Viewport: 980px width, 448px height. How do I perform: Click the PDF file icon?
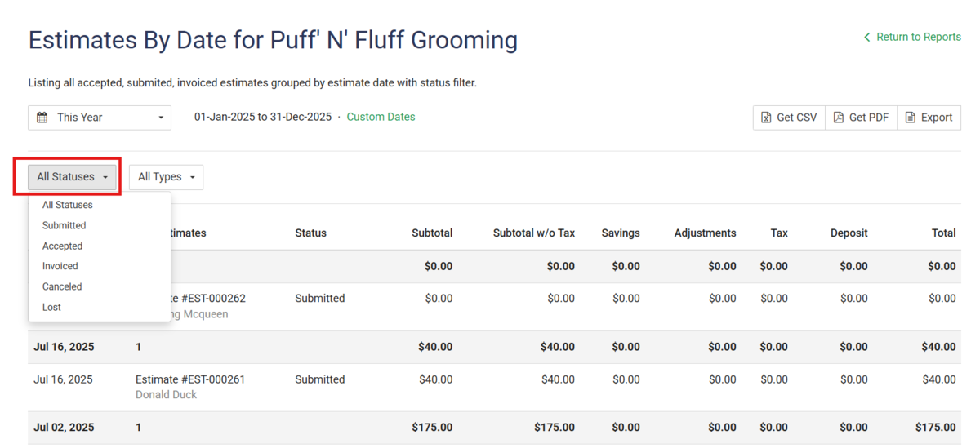[x=838, y=118]
